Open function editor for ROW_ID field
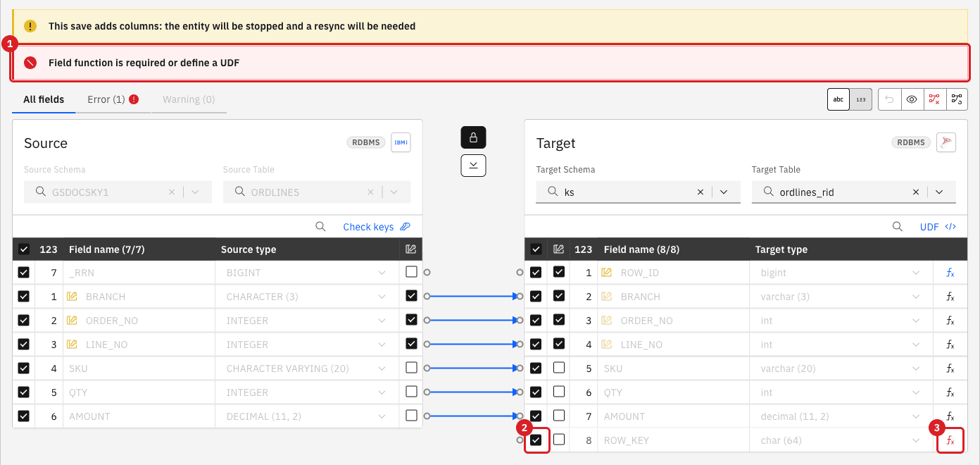980x465 pixels. 950,273
